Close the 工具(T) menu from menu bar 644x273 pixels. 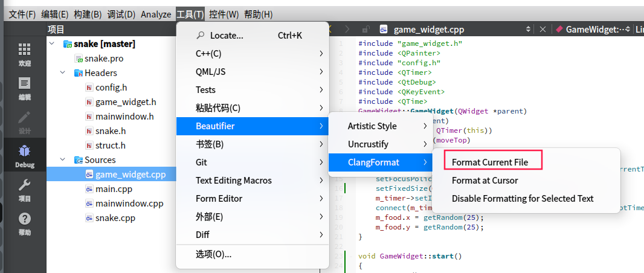tap(190, 14)
